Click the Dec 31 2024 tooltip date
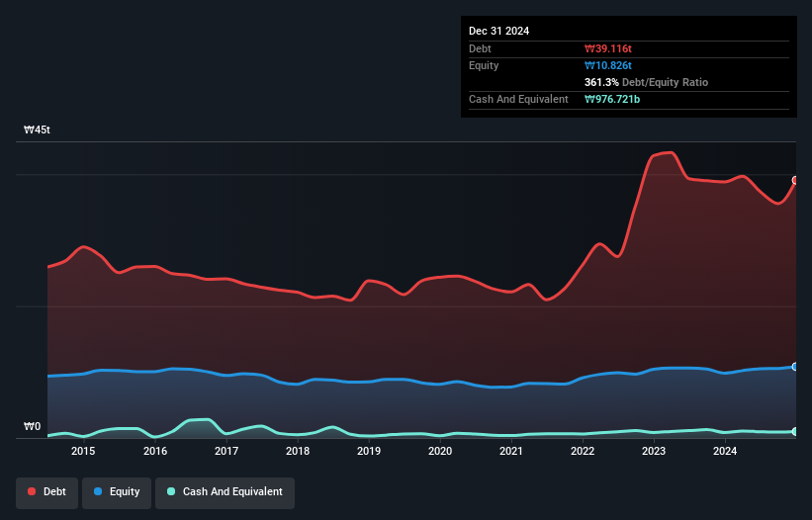Image resolution: width=812 pixels, height=520 pixels. 498,31
